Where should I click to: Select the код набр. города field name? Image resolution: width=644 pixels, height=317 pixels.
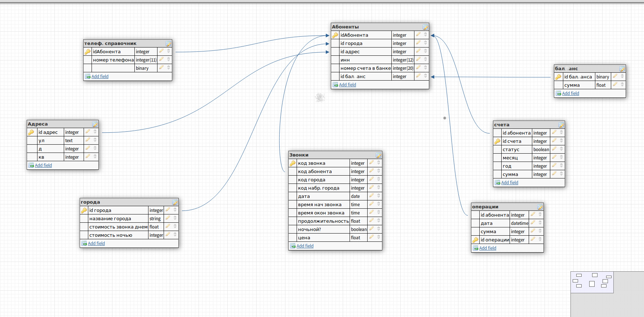point(319,188)
